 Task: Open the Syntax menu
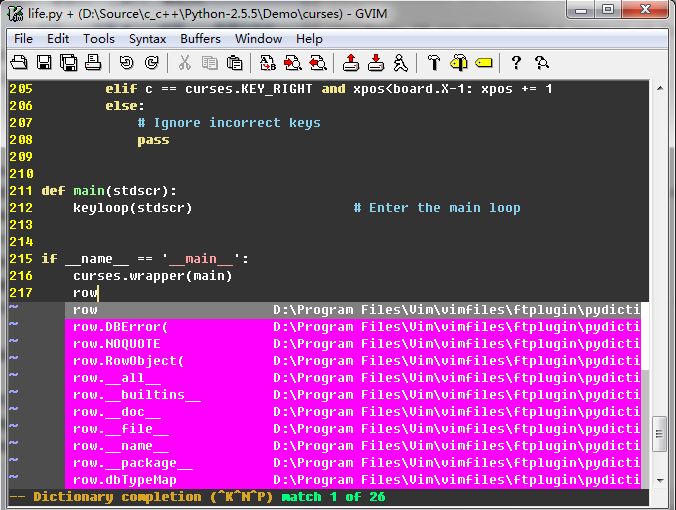coord(148,38)
